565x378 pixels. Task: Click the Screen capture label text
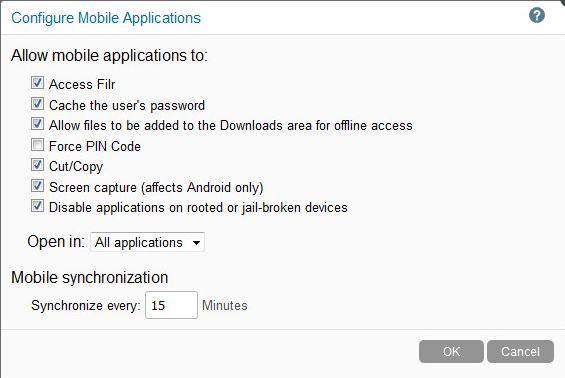[156, 187]
